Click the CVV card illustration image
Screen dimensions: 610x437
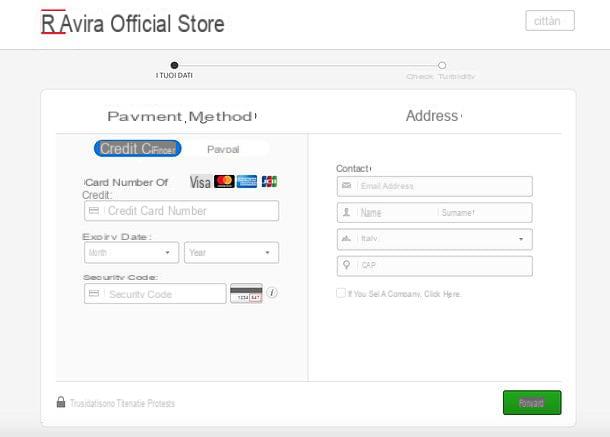point(246,293)
